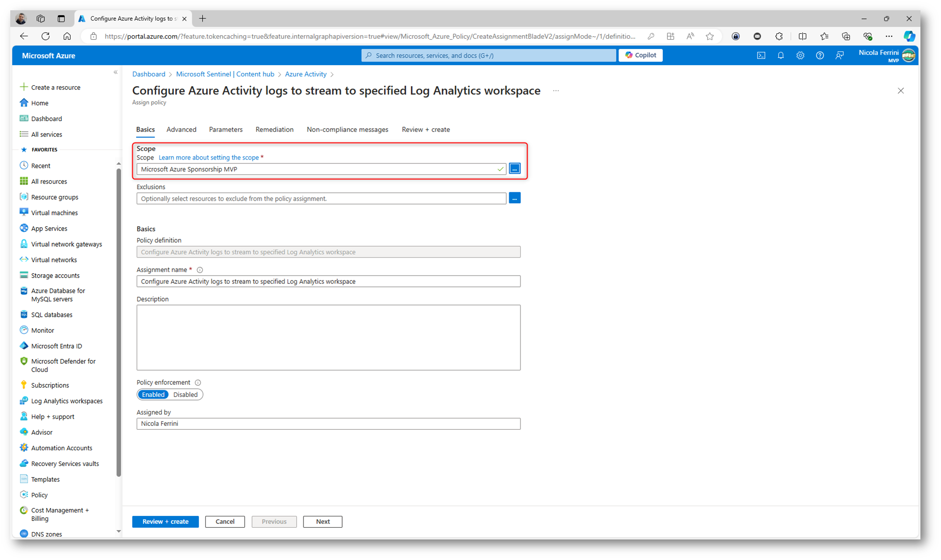Open the Help question mark icon
This screenshot has width=941, height=560.
(820, 55)
